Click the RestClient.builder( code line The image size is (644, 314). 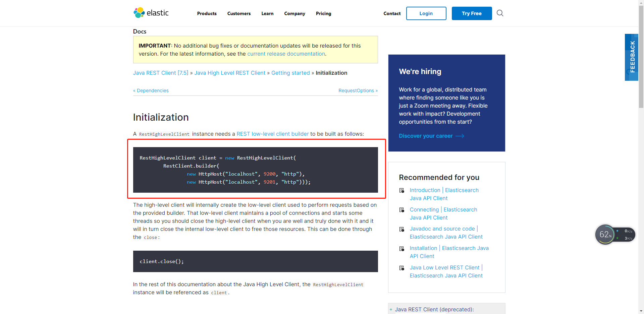[x=191, y=166]
